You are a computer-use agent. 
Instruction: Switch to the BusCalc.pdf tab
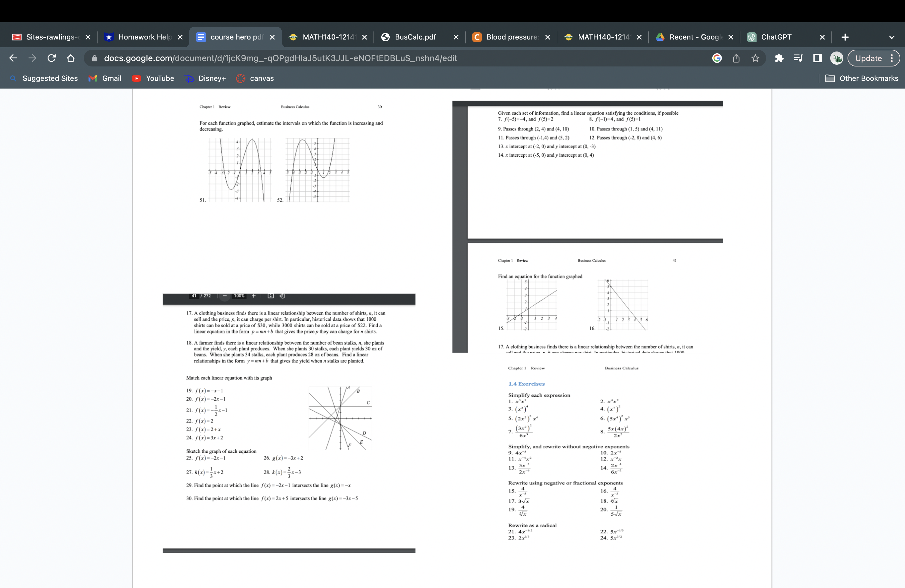point(414,37)
